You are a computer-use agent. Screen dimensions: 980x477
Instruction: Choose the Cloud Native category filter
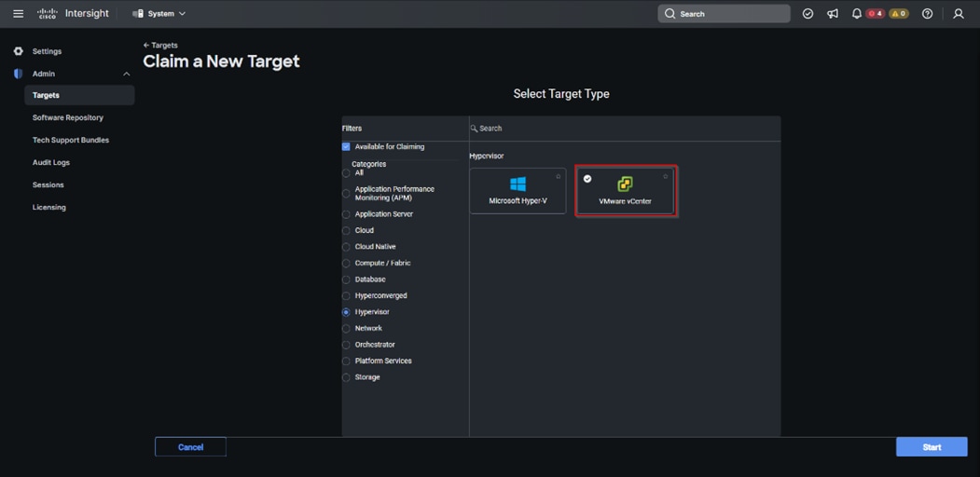pos(346,247)
